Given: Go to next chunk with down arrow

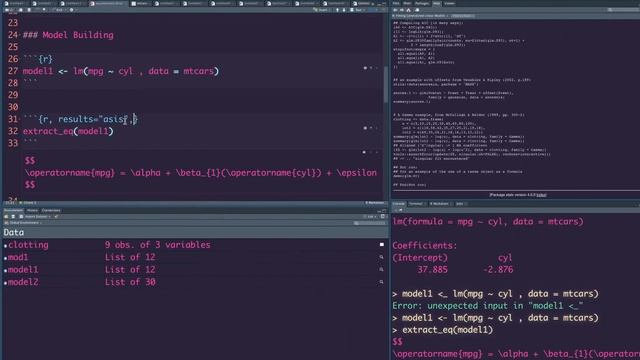Looking at the screenshot, I should (344, 10).
